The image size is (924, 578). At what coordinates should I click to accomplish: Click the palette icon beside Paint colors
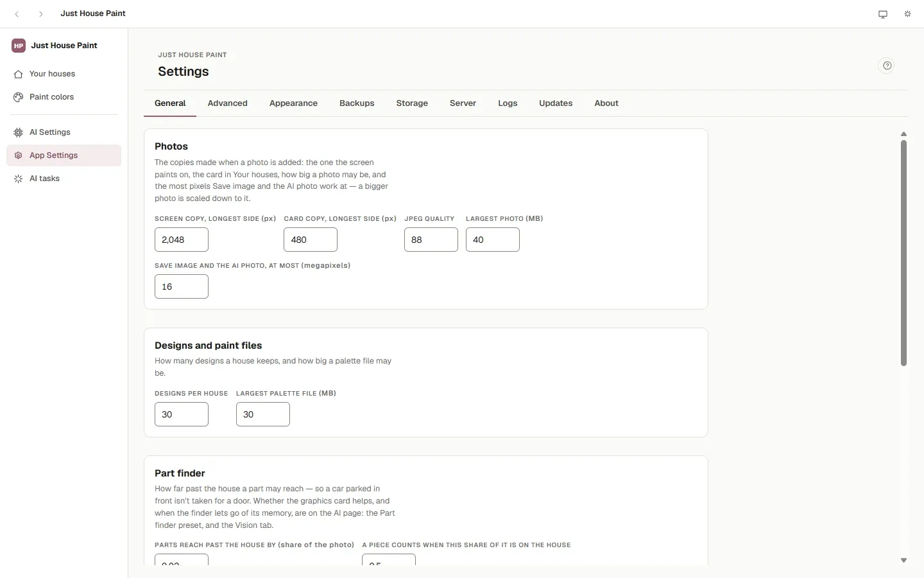[x=19, y=97]
